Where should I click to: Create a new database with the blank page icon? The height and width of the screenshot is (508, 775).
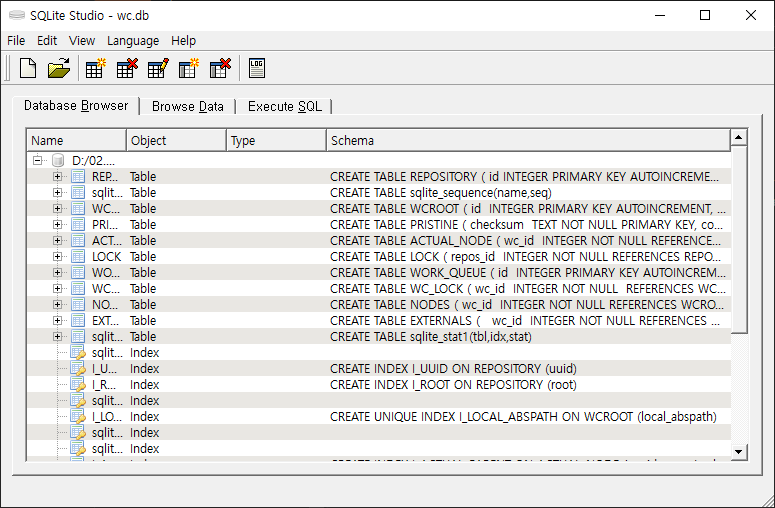(28, 68)
